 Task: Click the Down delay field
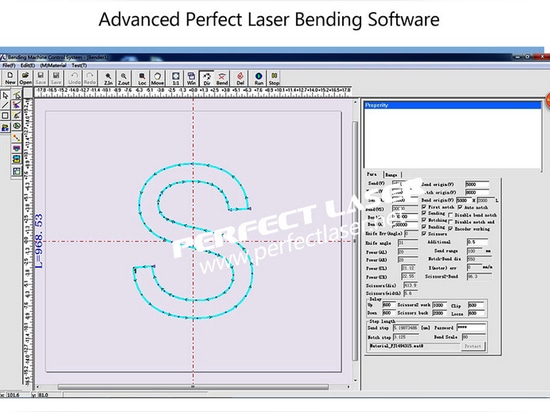[389, 312]
